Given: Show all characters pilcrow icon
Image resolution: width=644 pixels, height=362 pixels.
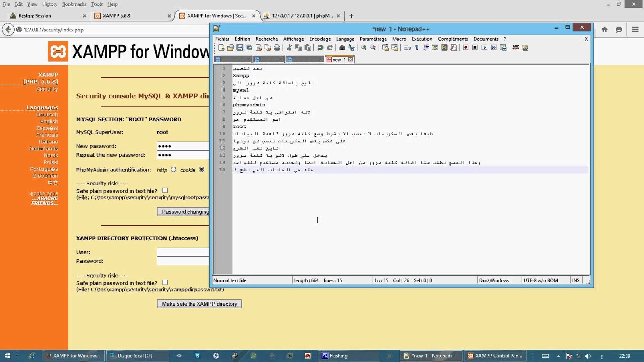Looking at the screenshot, I should [x=416, y=48].
